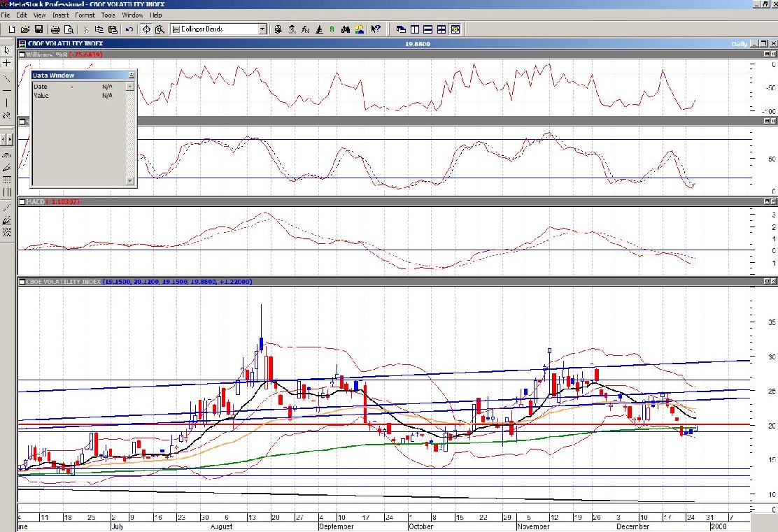Click the CBOE chart window icon

22,43
